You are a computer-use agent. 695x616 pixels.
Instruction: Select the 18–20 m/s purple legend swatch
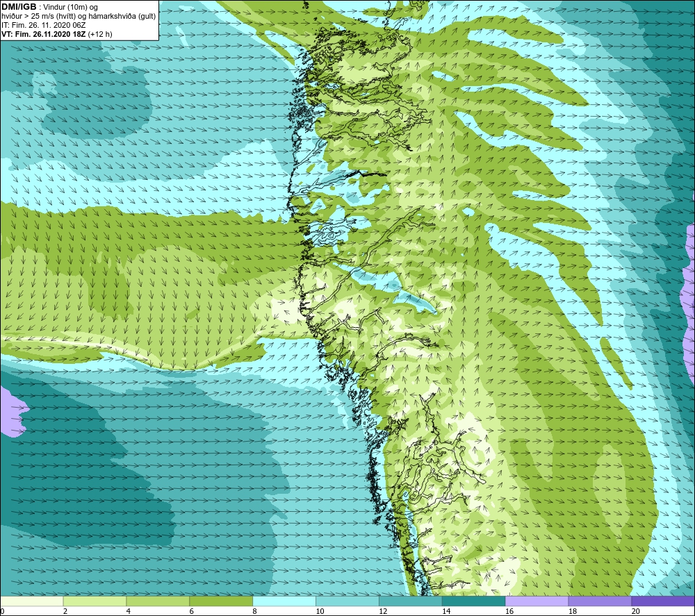click(x=600, y=601)
